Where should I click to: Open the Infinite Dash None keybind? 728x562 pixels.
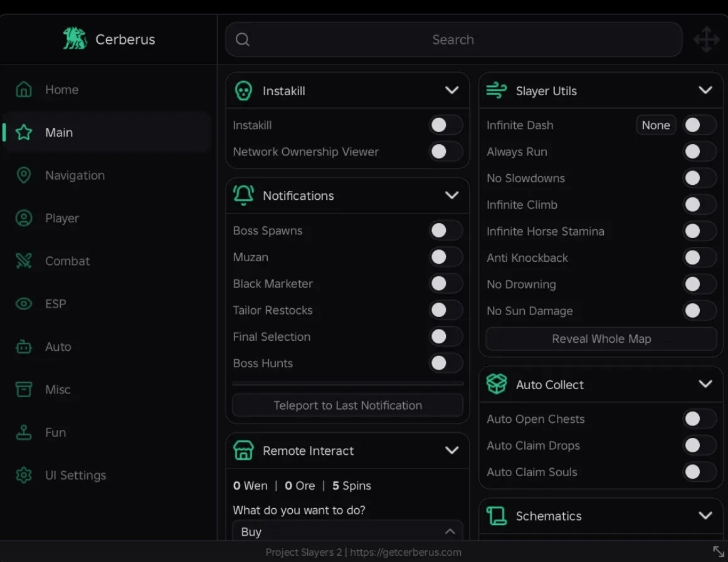point(655,125)
